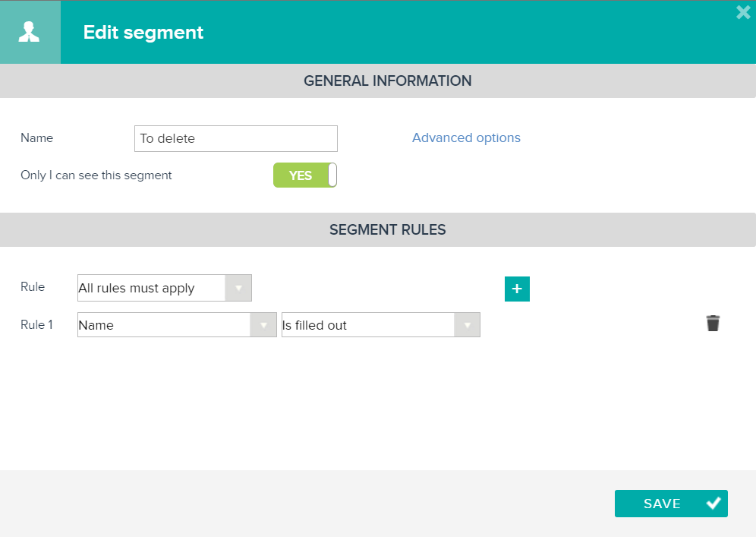This screenshot has height=537, width=756.
Task: Open the 'All rules must apply' dropdown
Action: click(165, 288)
